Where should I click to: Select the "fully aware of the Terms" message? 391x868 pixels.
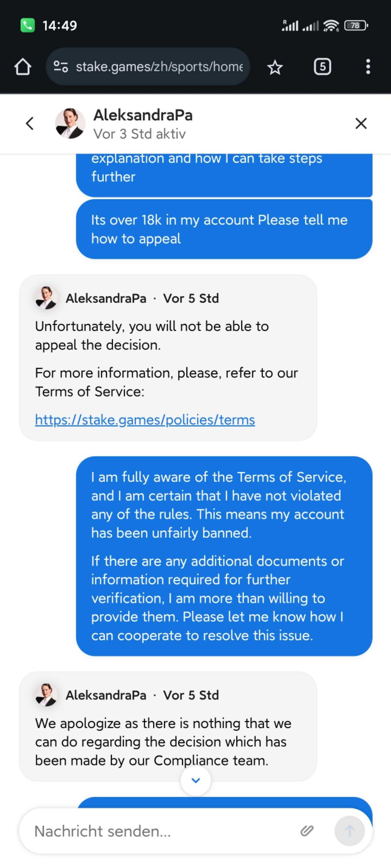(224, 556)
